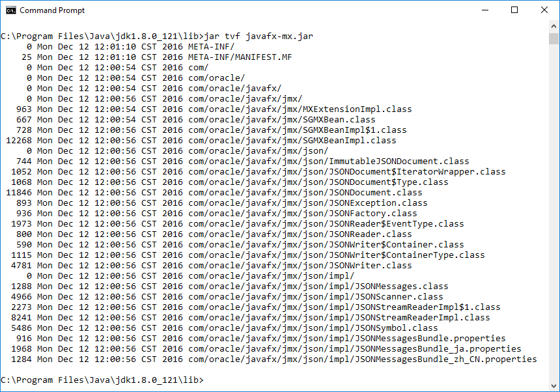Click the SGMXBeanImpl$1.class entry
The image size is (560, 392).
click(297, 130)
